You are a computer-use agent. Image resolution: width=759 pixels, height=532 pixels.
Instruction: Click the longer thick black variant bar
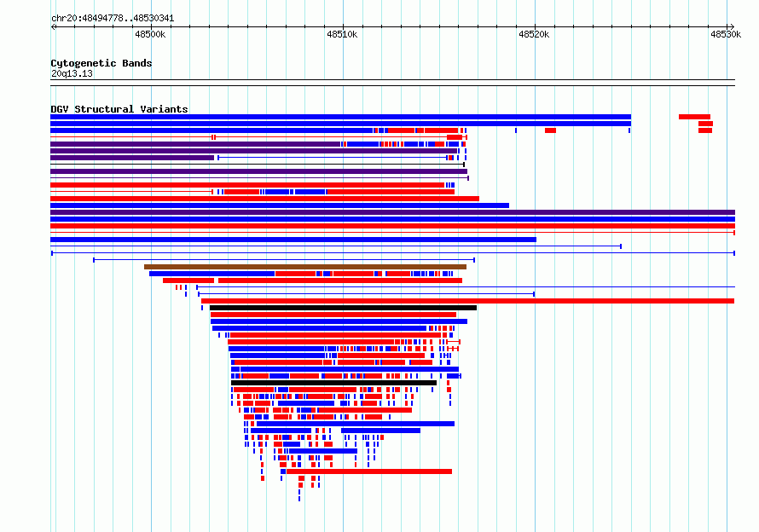[x=343, y=308]
